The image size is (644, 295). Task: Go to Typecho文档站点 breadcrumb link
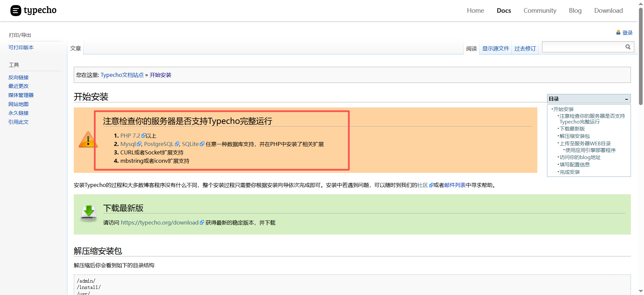tap(122, 75)
